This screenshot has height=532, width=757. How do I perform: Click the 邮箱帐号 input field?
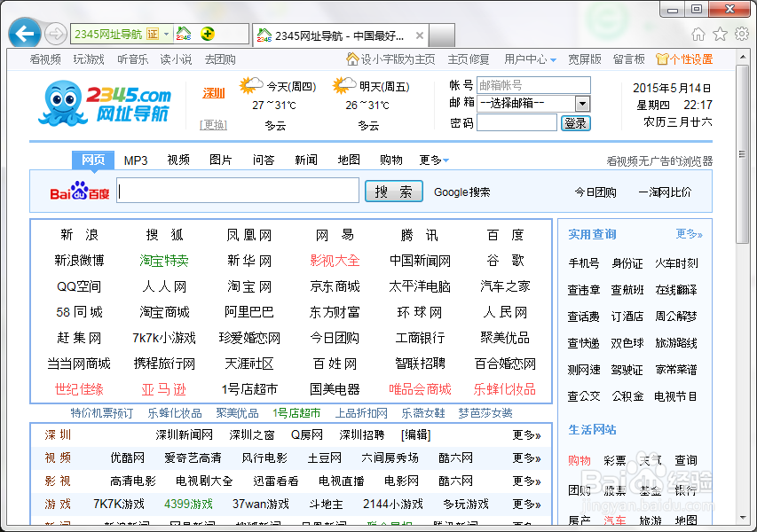click(533, 85)
